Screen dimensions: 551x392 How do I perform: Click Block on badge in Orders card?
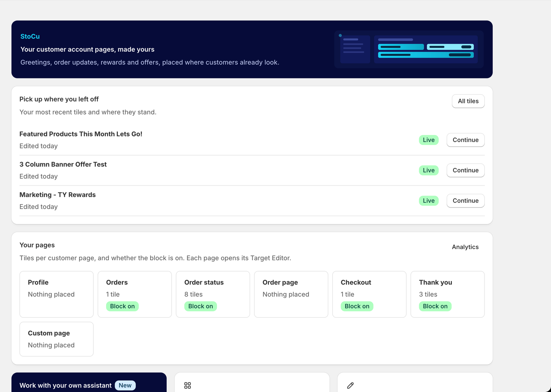122,306
